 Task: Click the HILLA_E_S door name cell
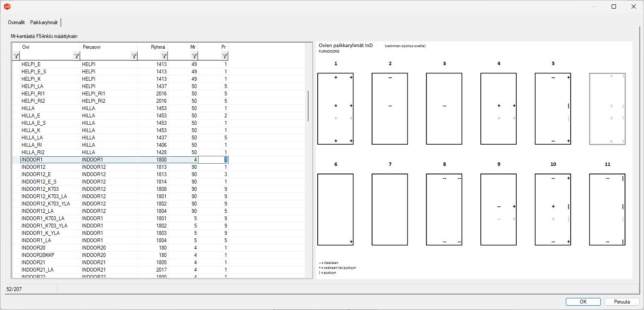pyautogui.click(x=51, y=123)
